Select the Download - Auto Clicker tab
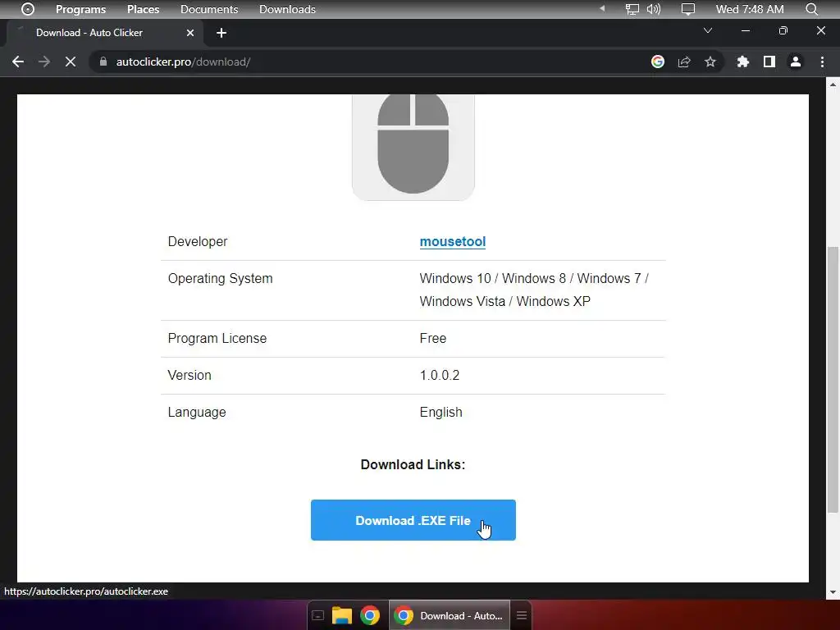The height and width of the screenshot is (630, 840). tap(104, 33)
